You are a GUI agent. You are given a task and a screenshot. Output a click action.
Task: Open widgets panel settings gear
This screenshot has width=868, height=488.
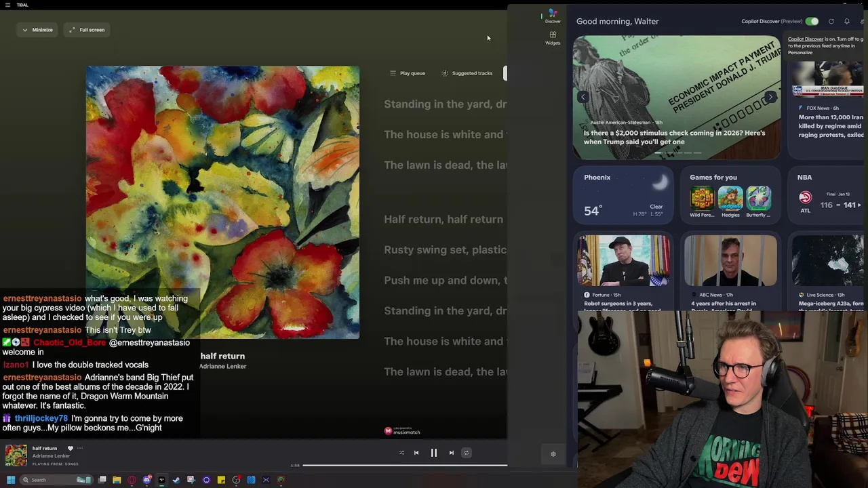click(x=553, y=454)
